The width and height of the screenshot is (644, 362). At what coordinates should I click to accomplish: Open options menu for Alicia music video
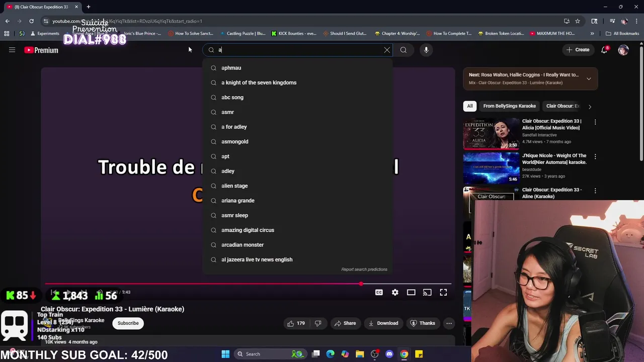point(595,122)
